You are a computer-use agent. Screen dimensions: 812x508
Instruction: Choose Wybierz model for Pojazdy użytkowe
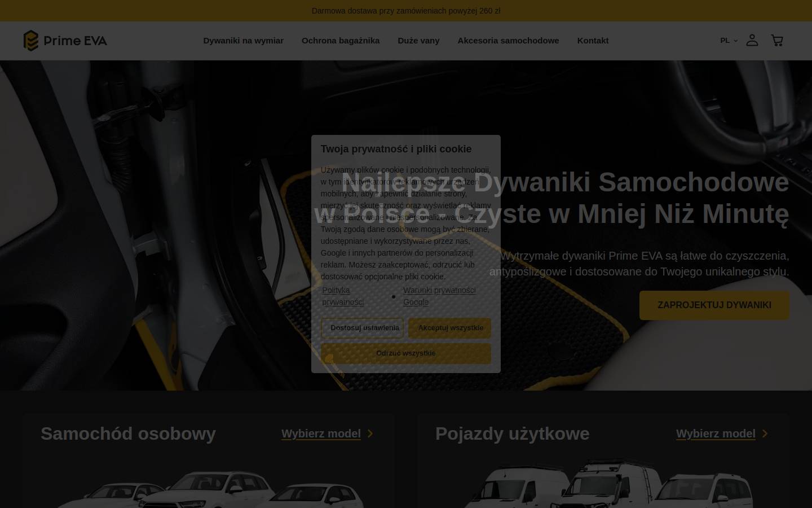tap(716, 433)
